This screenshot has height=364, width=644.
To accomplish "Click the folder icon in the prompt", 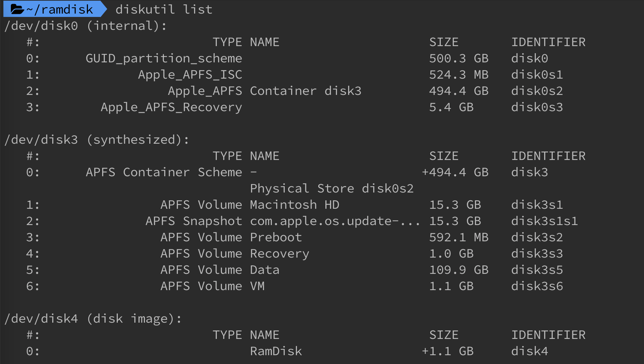I will tap(17, 9).
